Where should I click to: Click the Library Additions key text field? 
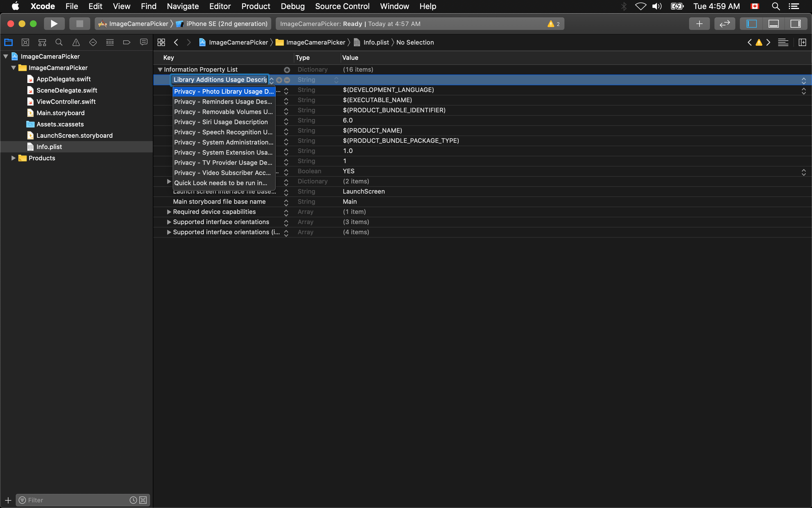click(220, 80)
